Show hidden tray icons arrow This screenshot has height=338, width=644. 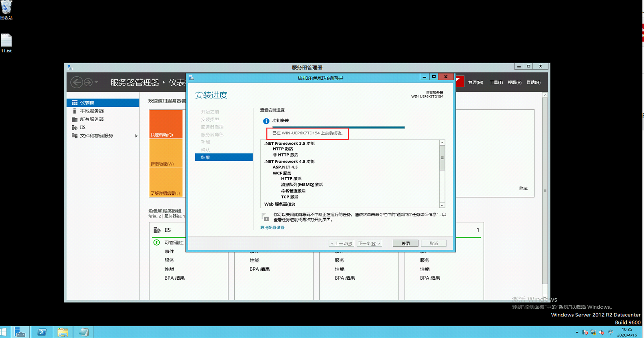pos(577,332)
